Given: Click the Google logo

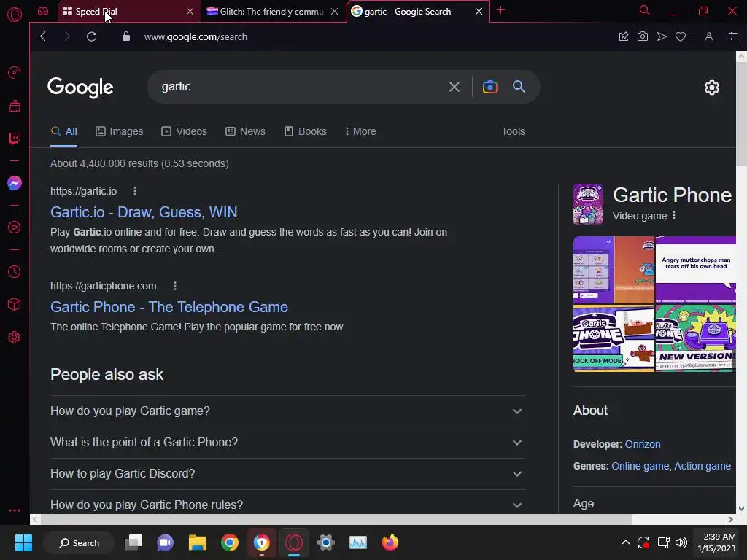Looking at the screenshot, I should point(80,87).
